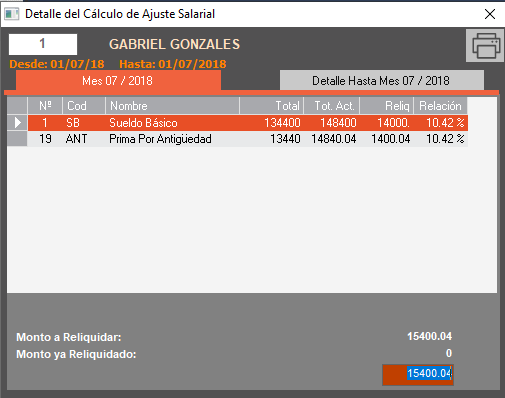This screenshot has width=505, height=398.
Task: Close the Detalle del Cálculo window
Action: pyautogui.click(x=490, y=14)
